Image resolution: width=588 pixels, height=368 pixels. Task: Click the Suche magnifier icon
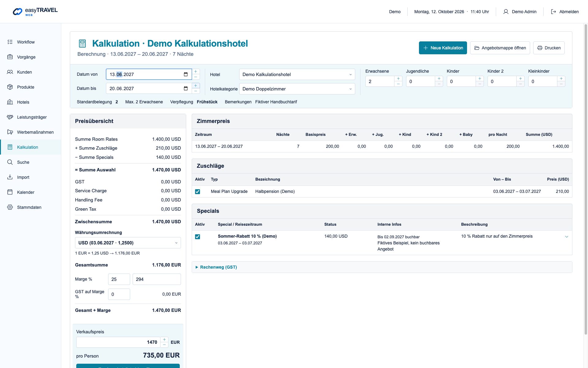coord(10,162)
